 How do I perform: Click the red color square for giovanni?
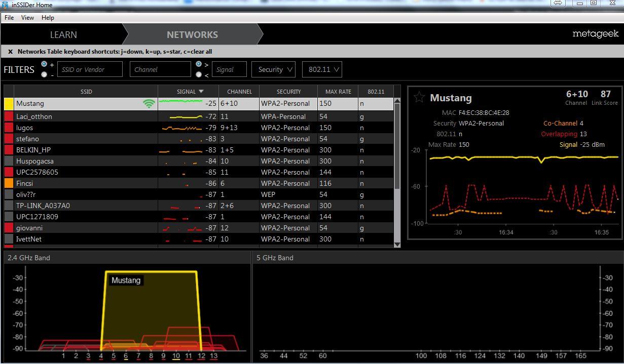(9, 228)
